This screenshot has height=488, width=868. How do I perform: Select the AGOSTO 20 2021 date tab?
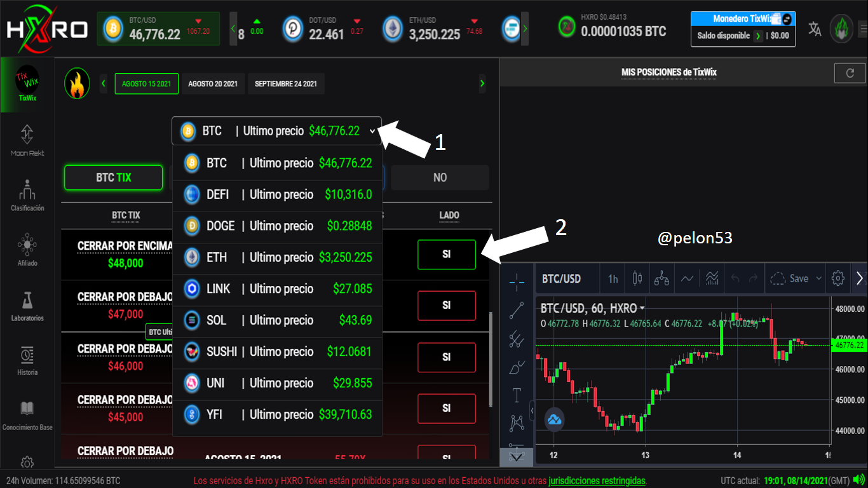coord(213,84)
